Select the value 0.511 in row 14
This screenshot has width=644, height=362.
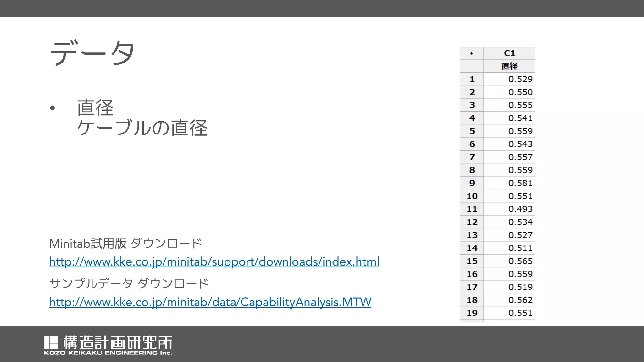pos(509,248)
